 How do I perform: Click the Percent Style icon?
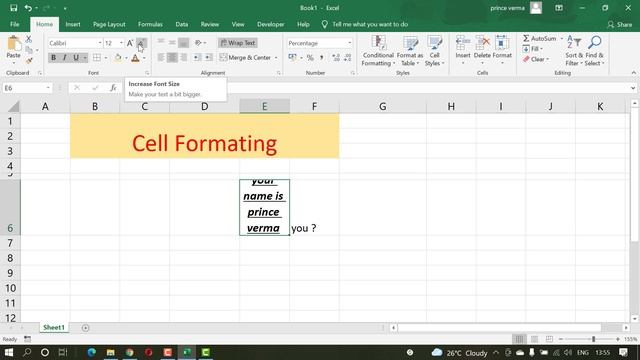pyautogui.click(x=310, y=58)
